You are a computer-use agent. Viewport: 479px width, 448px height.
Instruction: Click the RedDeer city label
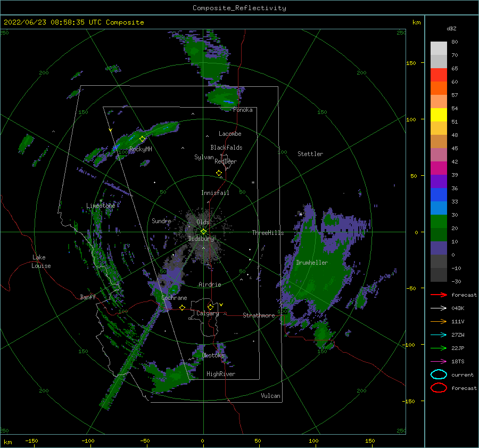click(x=226, y=161)
